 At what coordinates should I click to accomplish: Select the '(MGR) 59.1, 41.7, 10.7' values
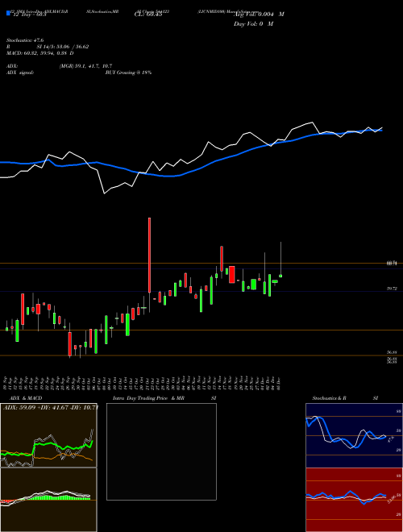(85, 66)
